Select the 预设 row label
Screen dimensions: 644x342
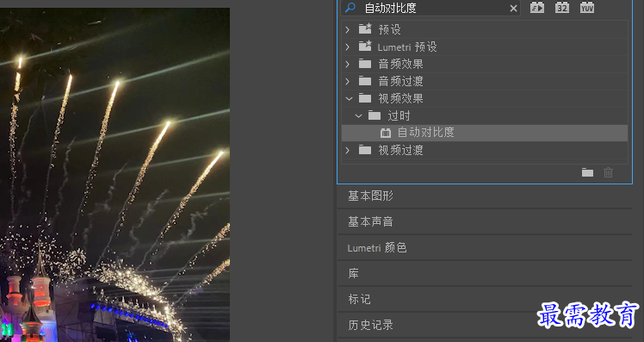(x=389, y=29)
